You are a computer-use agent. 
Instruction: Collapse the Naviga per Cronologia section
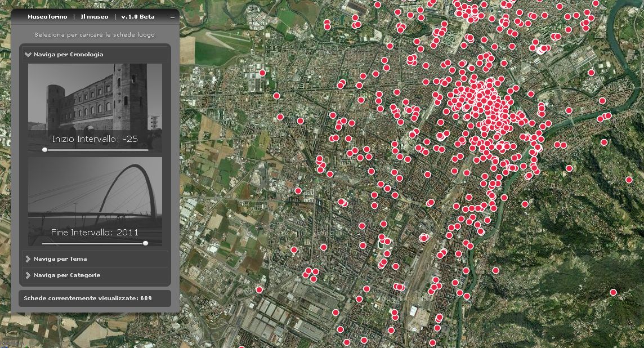[95, 54]
